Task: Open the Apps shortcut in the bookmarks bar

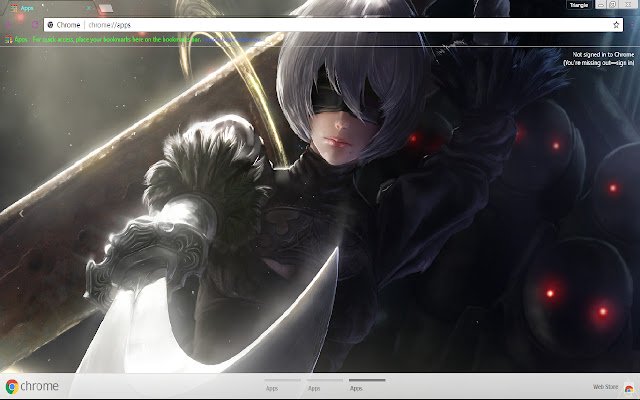Action: click(16, 40)
